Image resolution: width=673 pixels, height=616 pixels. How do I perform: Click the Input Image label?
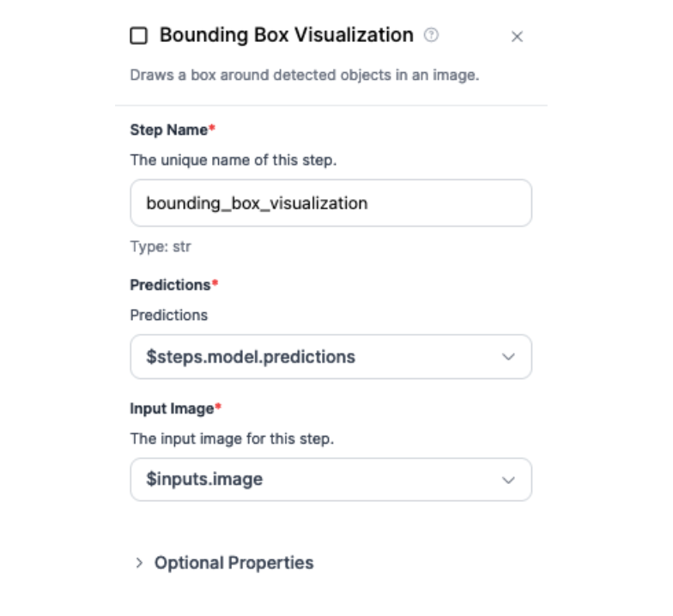[172, 408]
